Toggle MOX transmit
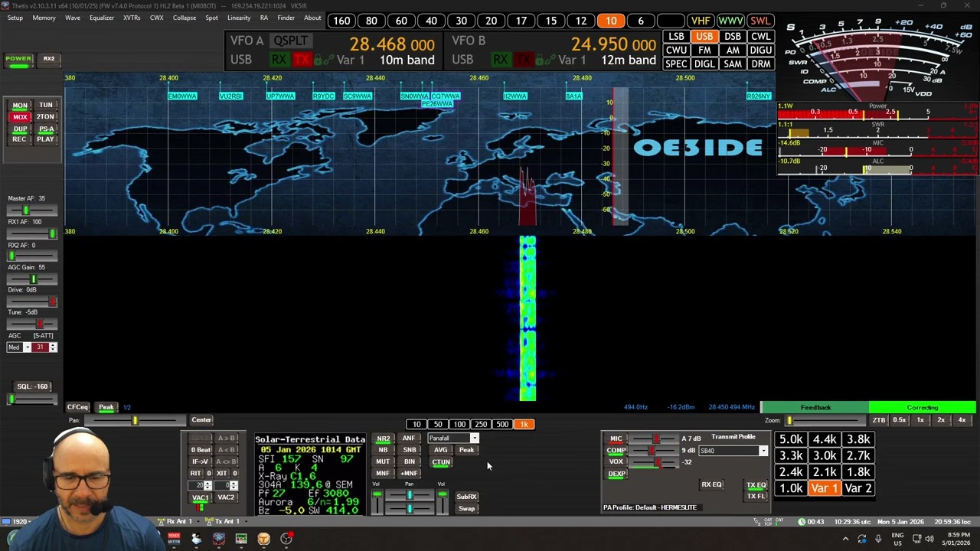The height and width of the screenshot is (551, 980). coord(20,117)
